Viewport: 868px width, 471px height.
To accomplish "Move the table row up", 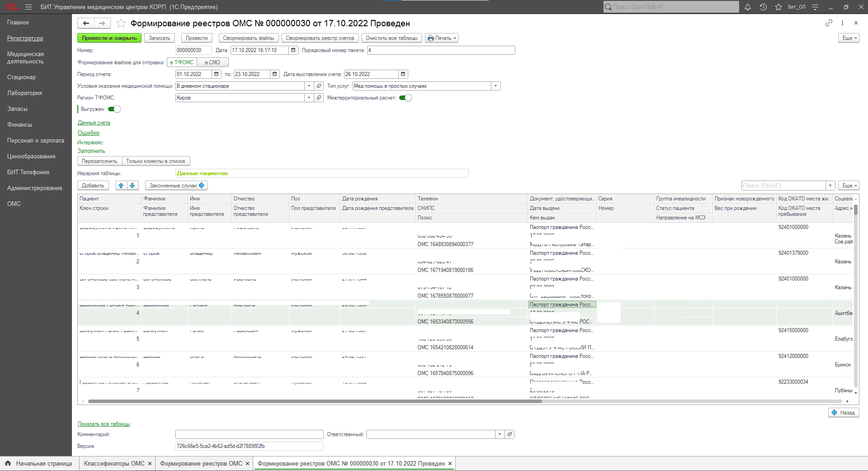I will pyautogui.click(x=121, y=186).
